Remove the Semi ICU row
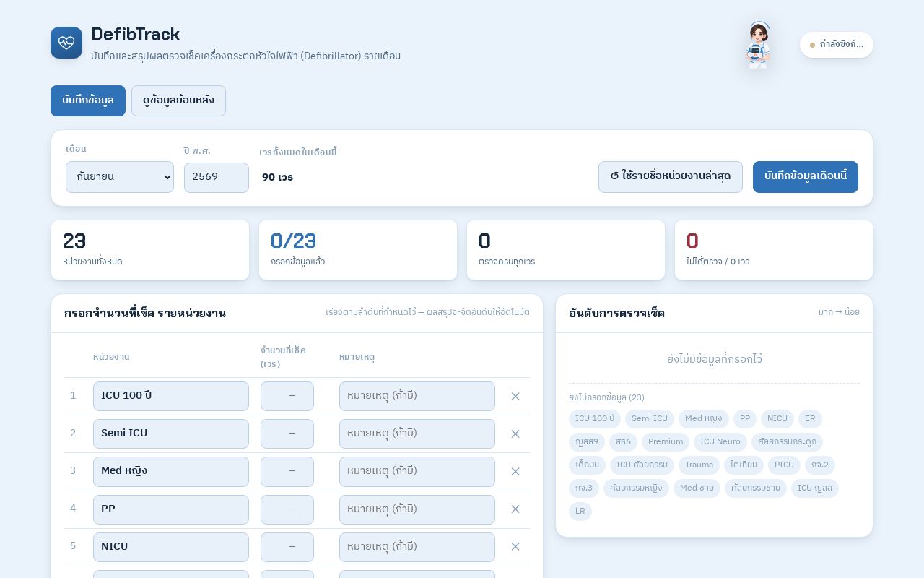The width and height of the screenshot is (924, 578). pyautogui.click(x=515, y=433)
